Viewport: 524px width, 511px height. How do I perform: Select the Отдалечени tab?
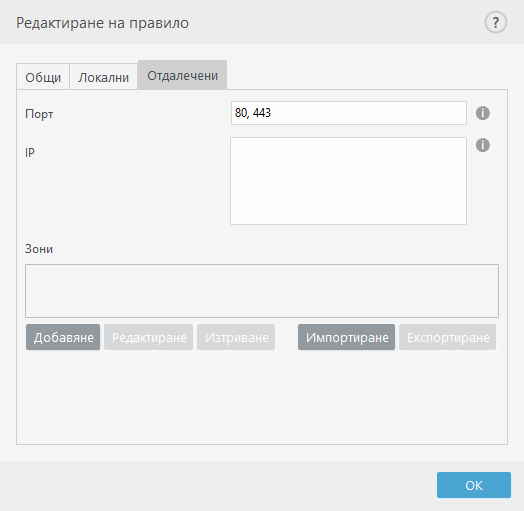tap(182, 75)
